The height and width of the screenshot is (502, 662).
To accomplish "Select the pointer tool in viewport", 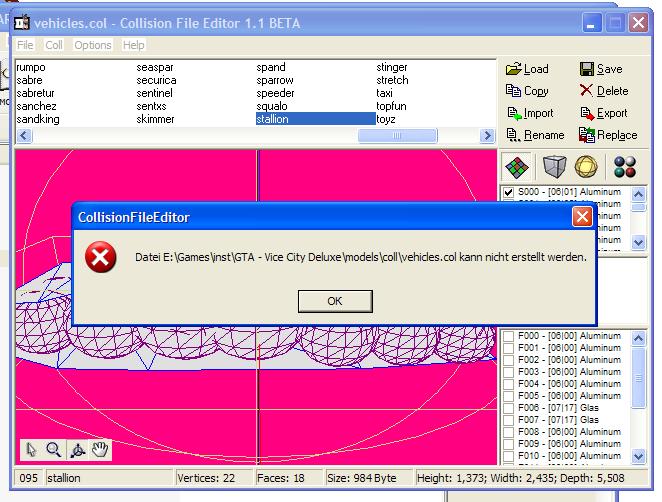I will click(31, 450).
